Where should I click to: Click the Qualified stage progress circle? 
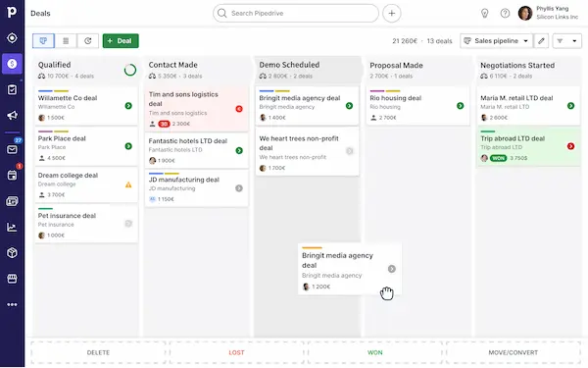click(x=130, y=70)
